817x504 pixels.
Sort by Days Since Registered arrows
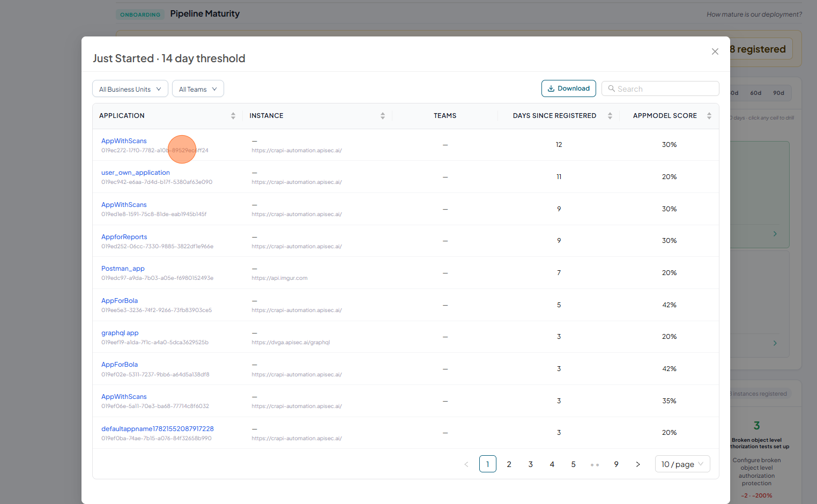(x=610, y=116)
